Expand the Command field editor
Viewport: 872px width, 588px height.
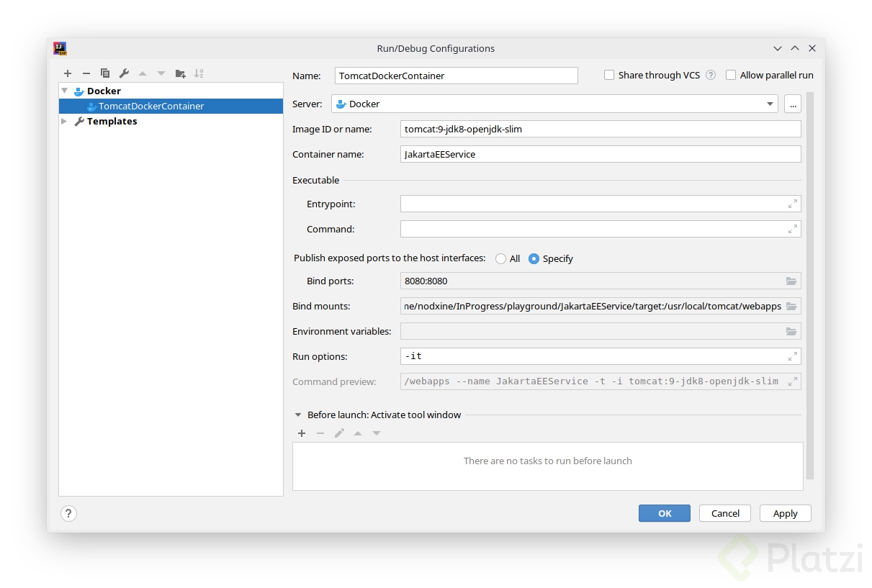(x=792, y=230)
